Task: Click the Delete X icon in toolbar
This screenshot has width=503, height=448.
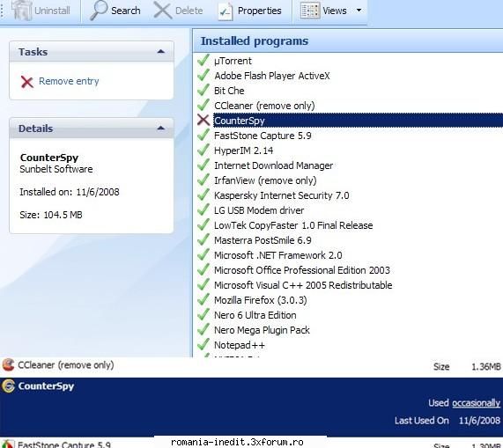Action: [x=163, y=11]
